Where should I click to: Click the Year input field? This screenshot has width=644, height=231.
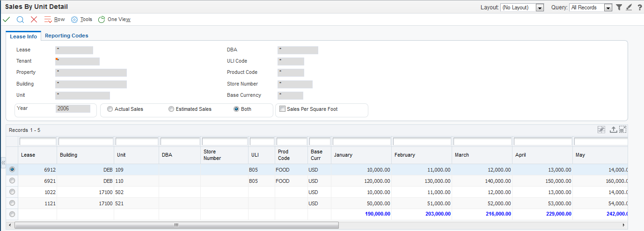tap(73, 108)
